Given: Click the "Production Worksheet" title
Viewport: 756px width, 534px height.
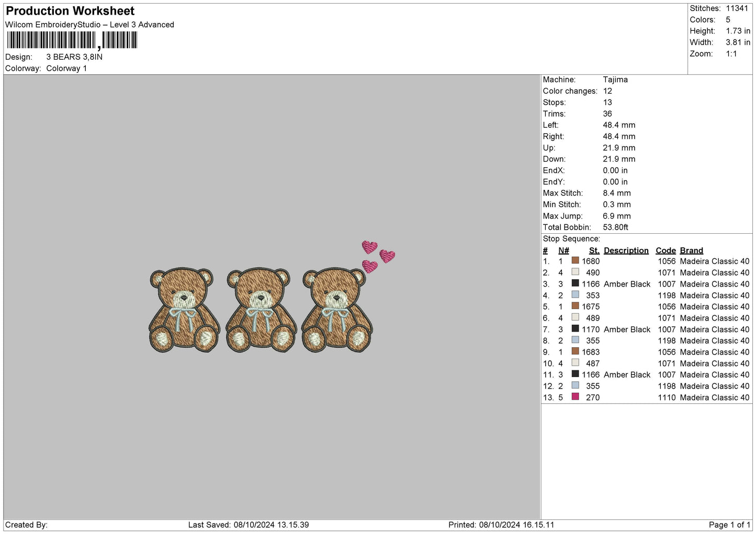Looking at the screenshot, I should point(70,11).
